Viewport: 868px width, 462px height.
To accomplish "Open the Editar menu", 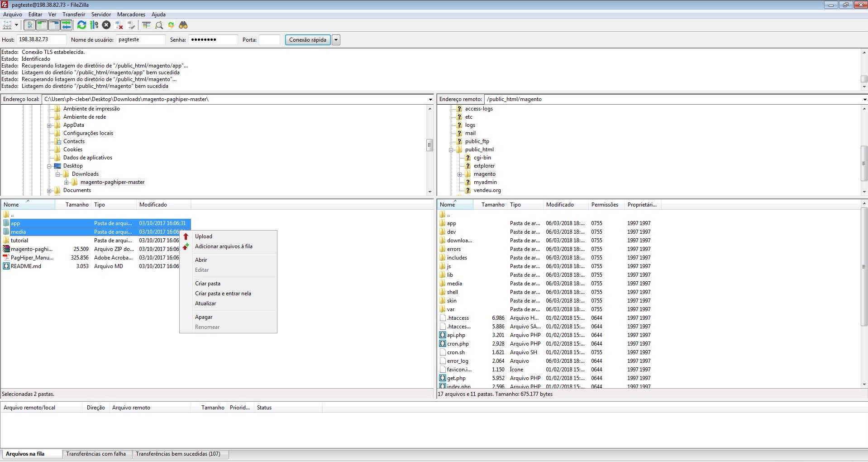I will pos(35,14).
